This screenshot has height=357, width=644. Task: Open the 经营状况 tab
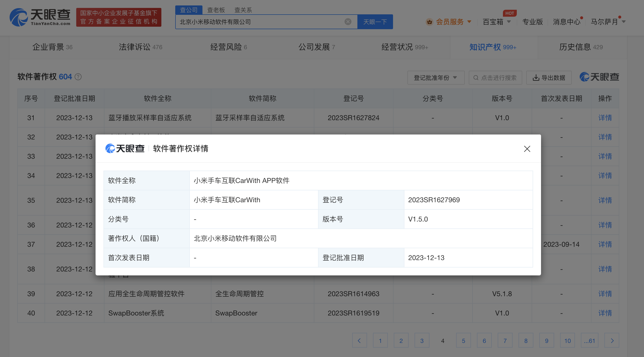click(x=405, y=47)
